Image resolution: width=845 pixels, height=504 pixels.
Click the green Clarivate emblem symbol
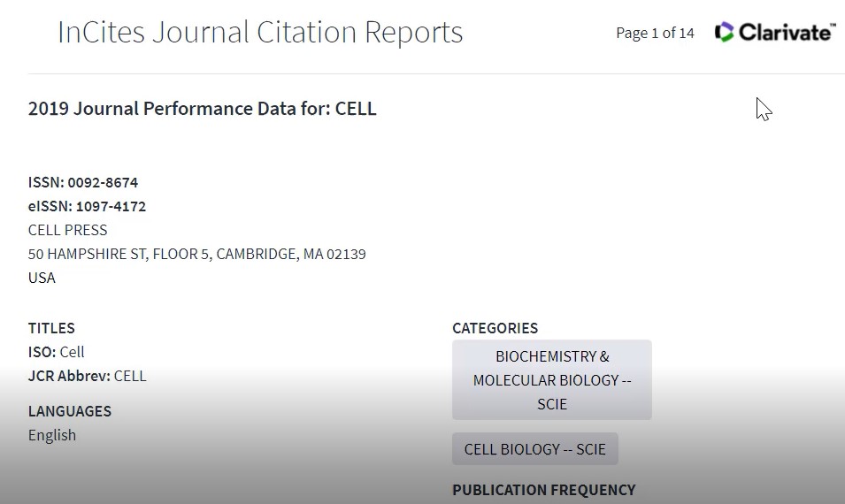point(725,33)
